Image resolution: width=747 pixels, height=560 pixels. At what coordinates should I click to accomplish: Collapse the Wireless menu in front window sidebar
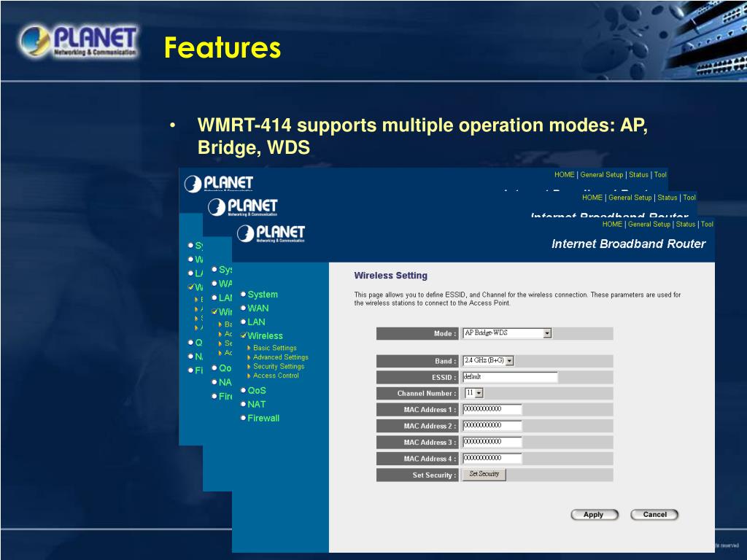[x=264, y=335]
